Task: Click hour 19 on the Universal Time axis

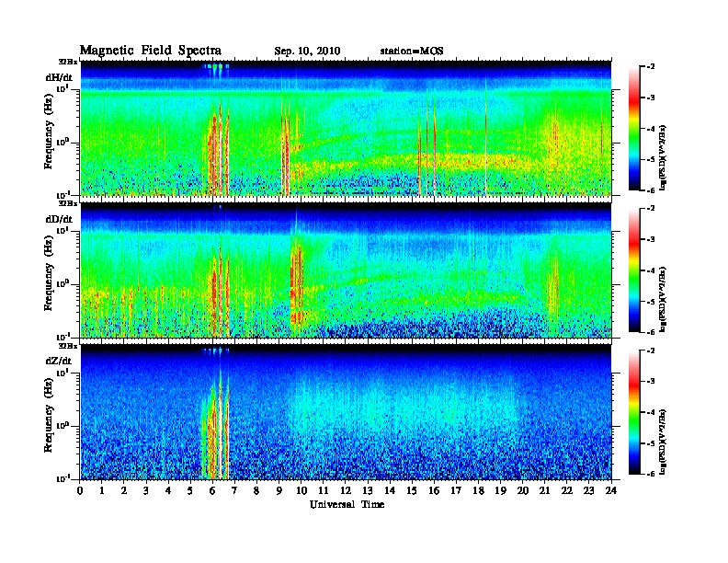Action: 500,491
